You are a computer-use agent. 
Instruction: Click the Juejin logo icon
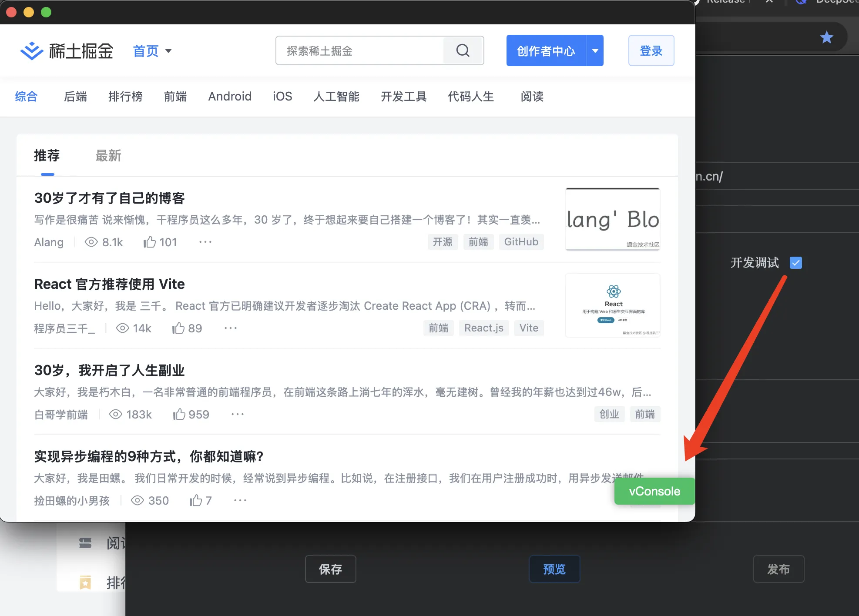32,51
